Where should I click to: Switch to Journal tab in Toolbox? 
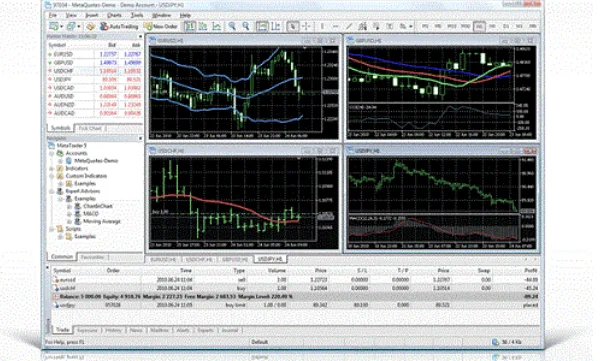tap(230, 330)
